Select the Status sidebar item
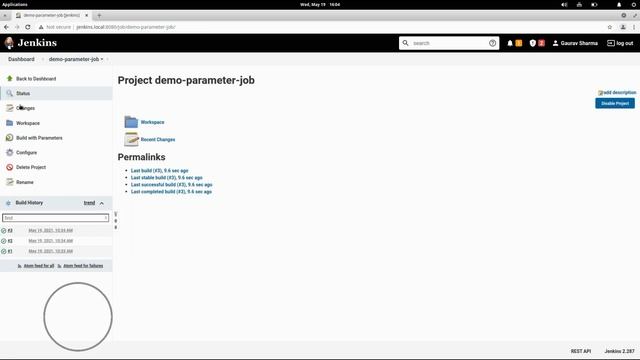 (23, 93)
